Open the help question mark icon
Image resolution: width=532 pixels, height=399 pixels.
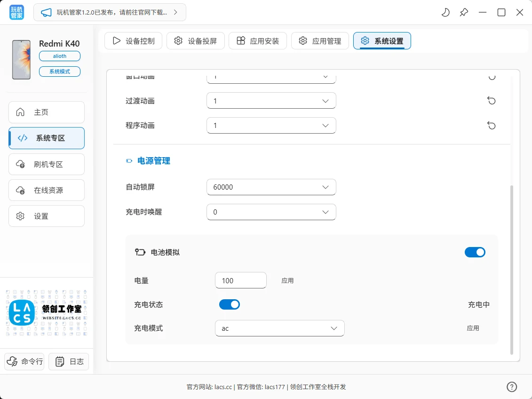512,386
